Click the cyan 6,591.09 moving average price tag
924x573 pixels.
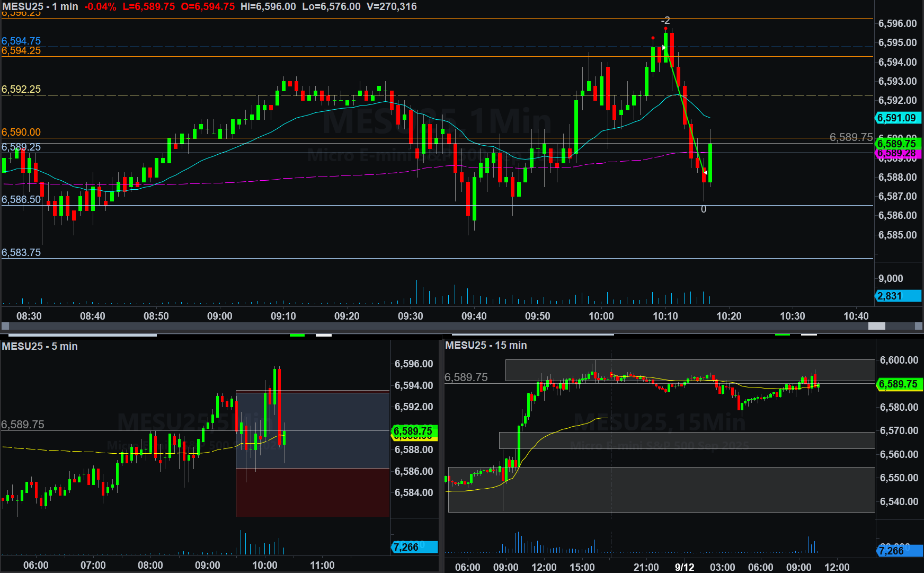[x=898, y=118]
